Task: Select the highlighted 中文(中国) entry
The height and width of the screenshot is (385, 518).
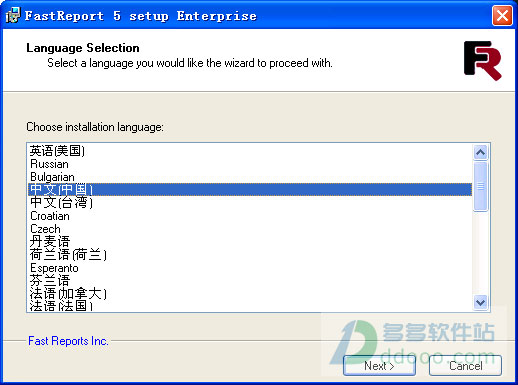Action: (250, 189)
